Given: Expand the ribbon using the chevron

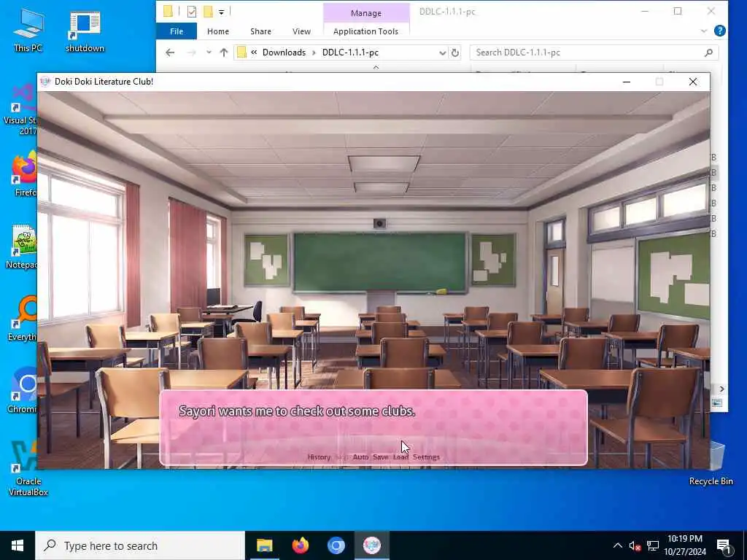Looking at the screenshot, I should pos(704,31).
